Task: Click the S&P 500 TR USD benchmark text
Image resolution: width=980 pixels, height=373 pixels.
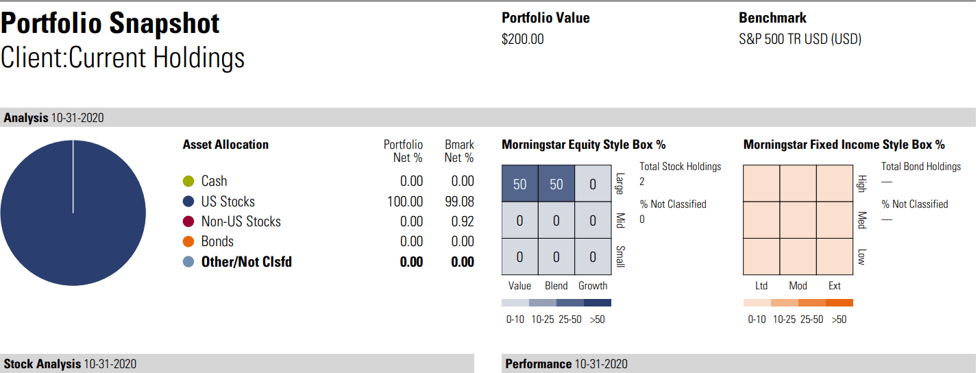Action: 800,39
